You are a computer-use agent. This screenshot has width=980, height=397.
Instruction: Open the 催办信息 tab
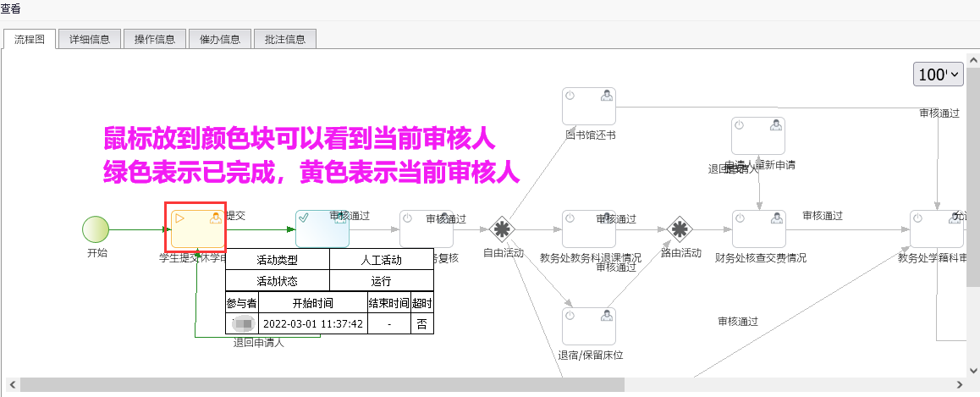pos(220,39)
